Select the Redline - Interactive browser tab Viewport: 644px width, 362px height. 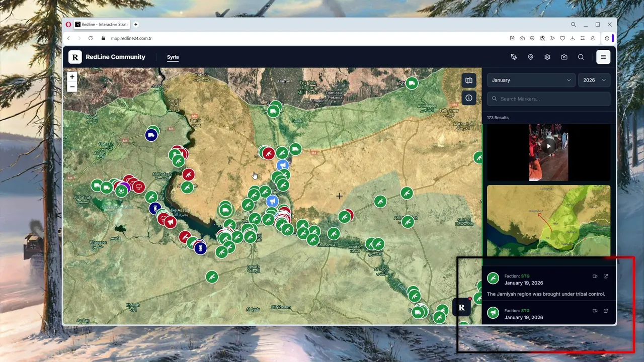102,24
